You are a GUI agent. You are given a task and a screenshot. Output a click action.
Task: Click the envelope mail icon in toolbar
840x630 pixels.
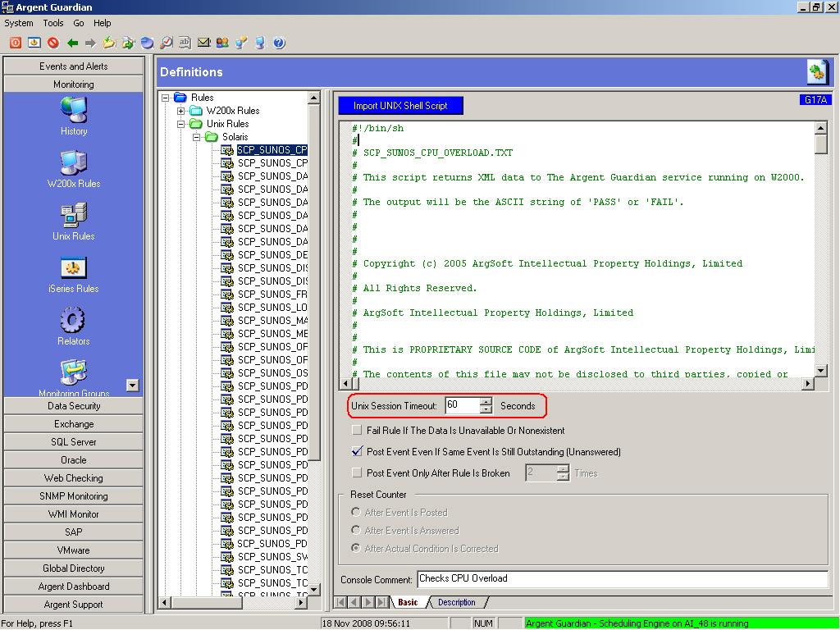pos(203,43)
